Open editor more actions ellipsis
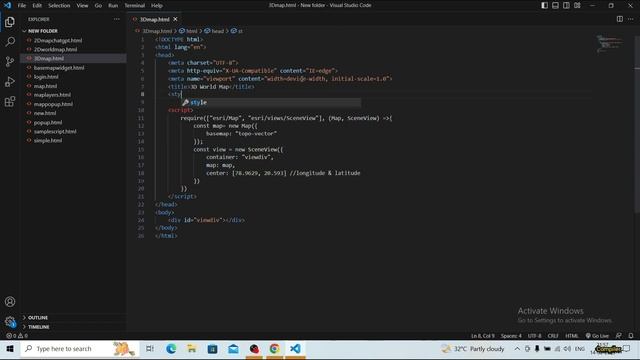The width and height of the screenshot is (640, 360). click(631, 19)
